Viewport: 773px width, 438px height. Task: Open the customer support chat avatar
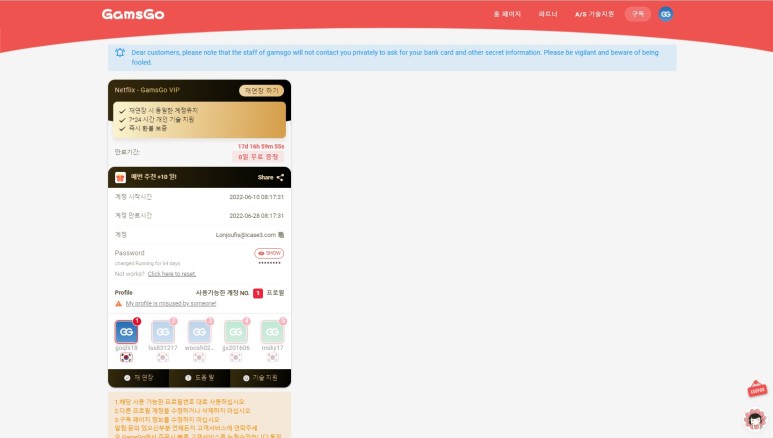[x=755, y=419]
